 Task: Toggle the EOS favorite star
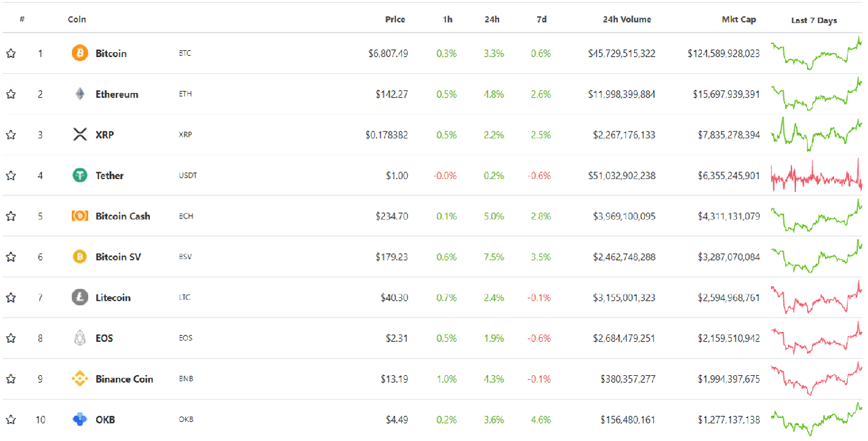click(11, 339)
